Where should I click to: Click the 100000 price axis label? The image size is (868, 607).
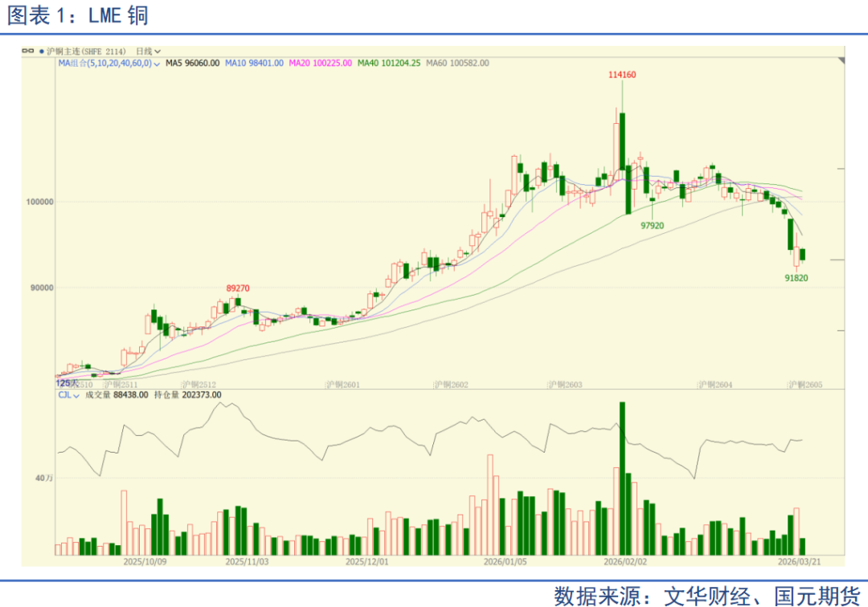click(x=40, y=202)
